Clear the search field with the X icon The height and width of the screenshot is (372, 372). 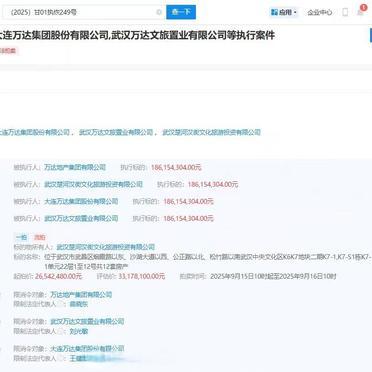coord(159,12)
